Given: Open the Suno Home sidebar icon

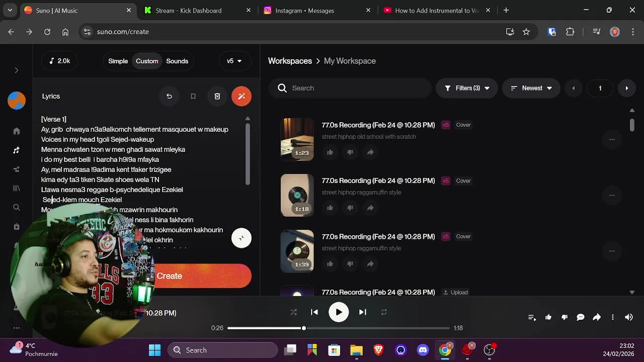Looking at the screenshot, I should click(x=17, y=131).
